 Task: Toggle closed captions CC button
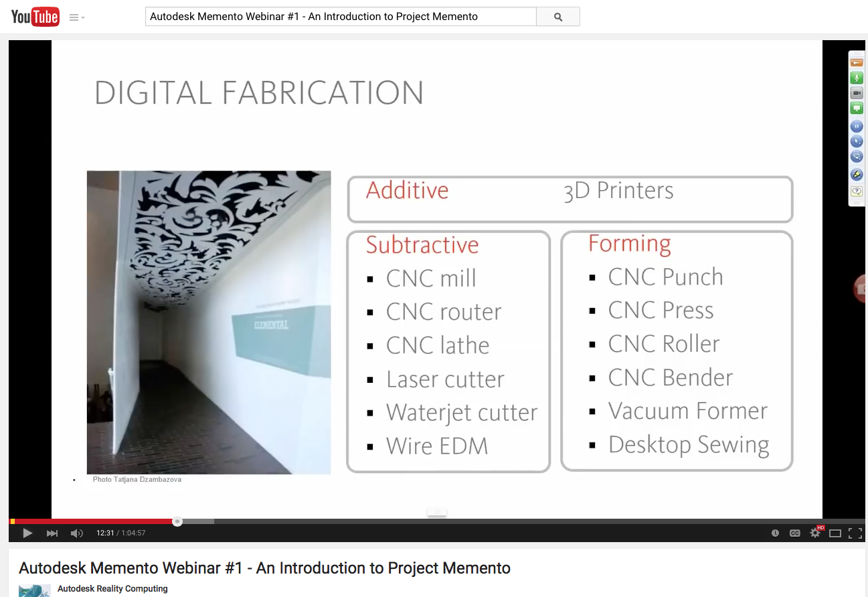point(795,533)
